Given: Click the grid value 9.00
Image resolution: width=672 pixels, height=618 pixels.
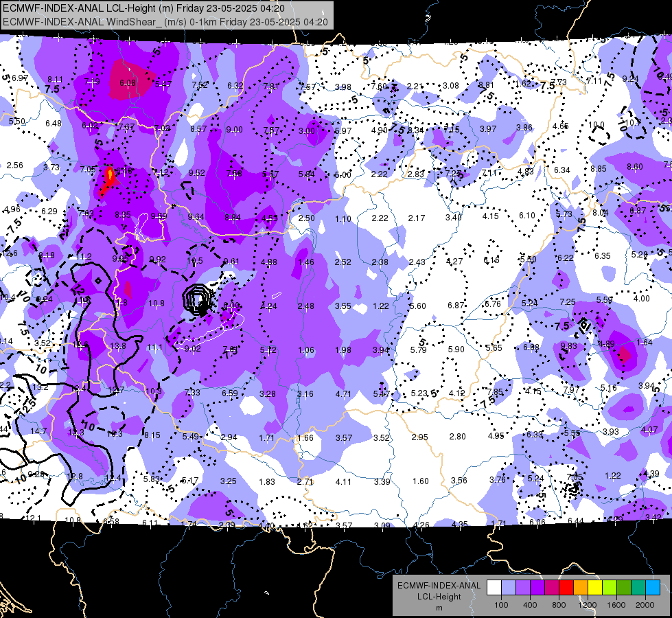Looking at the screenshot, I should [x=235, y=130].
